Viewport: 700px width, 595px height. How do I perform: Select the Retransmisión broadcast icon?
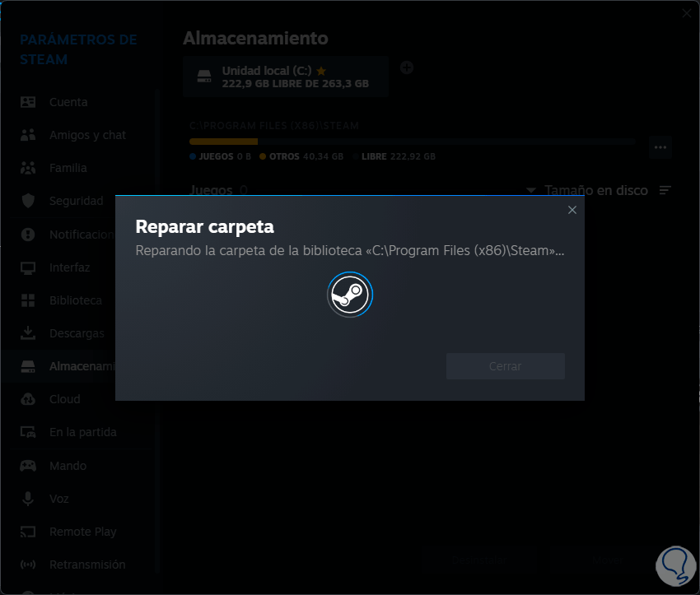coord(28,565)
